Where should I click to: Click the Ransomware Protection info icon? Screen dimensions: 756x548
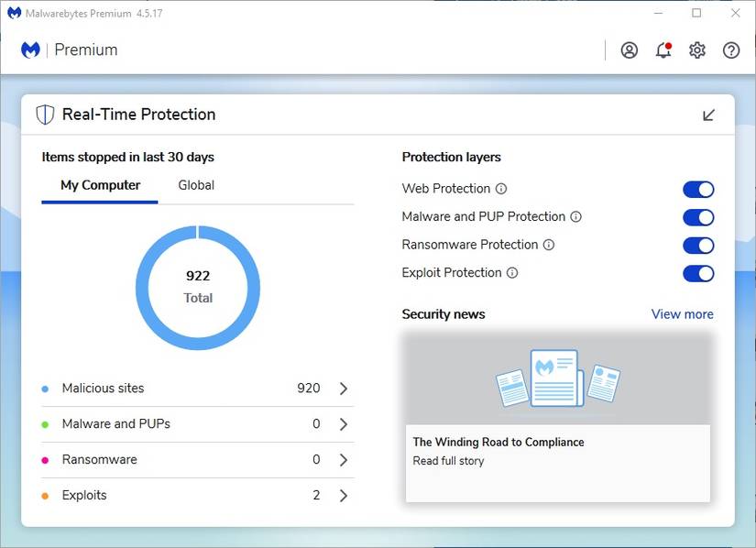coord(549,245)
